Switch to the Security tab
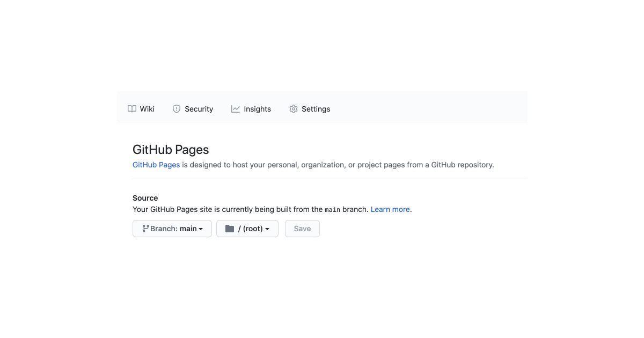644x338 pixels. point(199,109)
